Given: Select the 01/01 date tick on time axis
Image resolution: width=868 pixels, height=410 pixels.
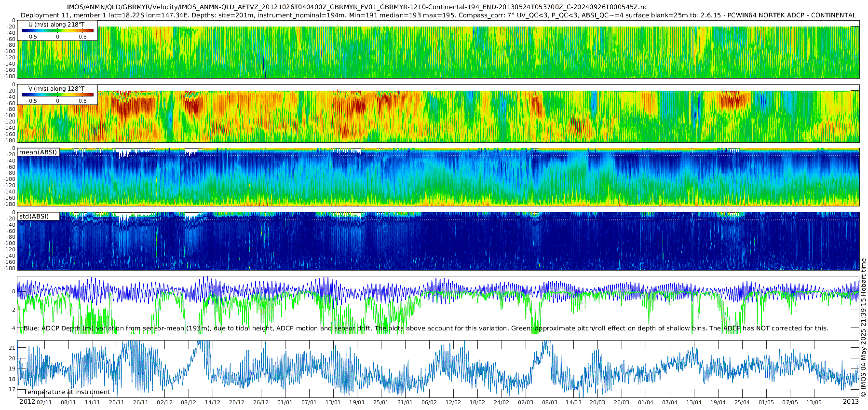Looking at the screenshot, I should [x=285, y=402].
